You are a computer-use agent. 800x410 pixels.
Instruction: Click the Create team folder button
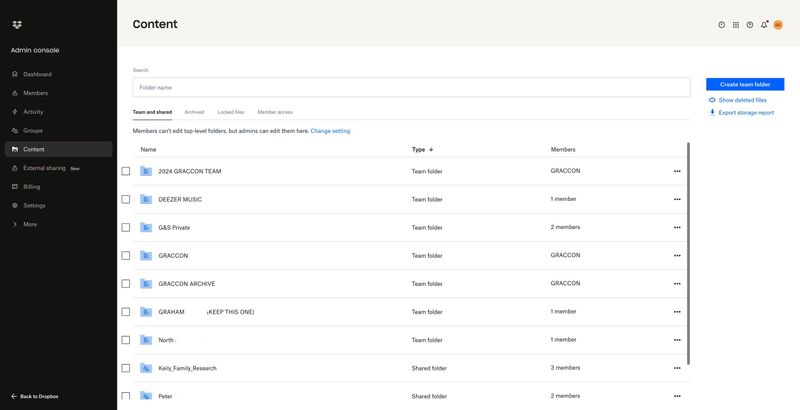coord(744,84)
